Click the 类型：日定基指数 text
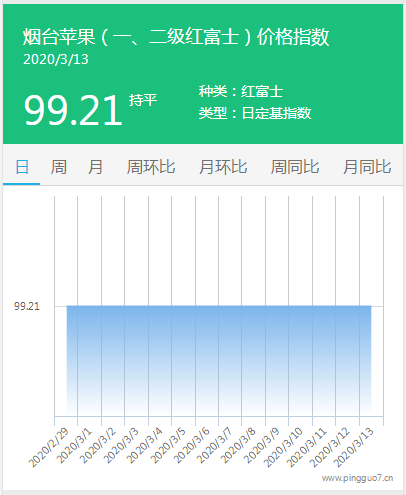 (x=255, y=113)
